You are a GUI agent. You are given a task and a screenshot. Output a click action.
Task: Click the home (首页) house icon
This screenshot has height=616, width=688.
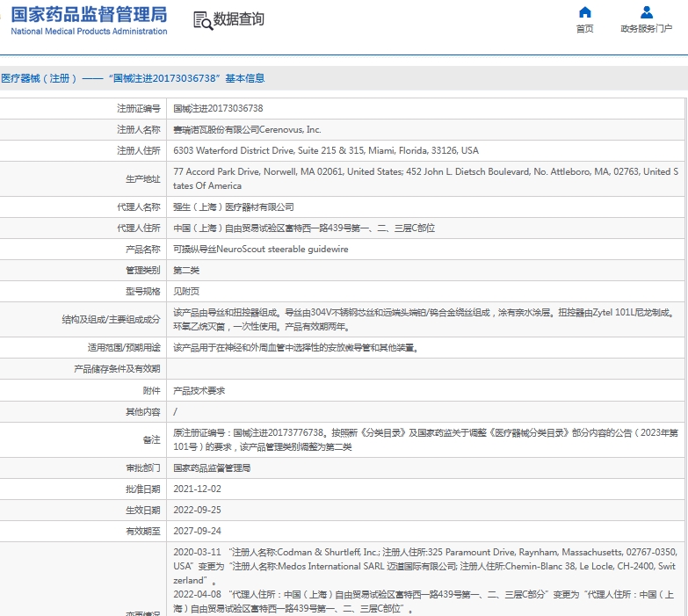585,12
